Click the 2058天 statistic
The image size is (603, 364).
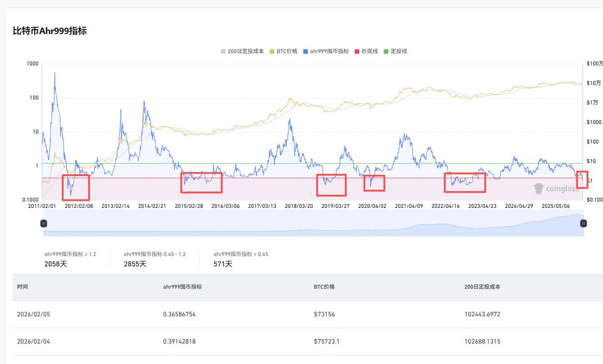pos(55,264)
